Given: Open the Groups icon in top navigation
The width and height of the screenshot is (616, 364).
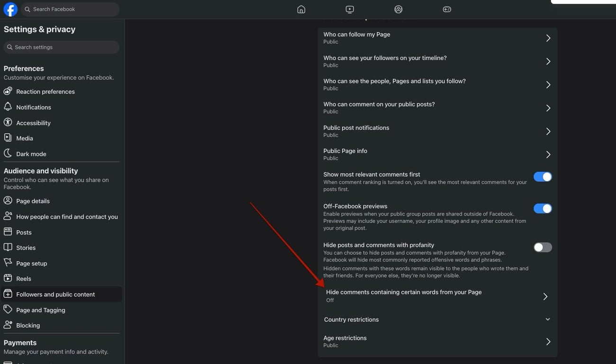Looking at the screenshot, I should [399, 9].
